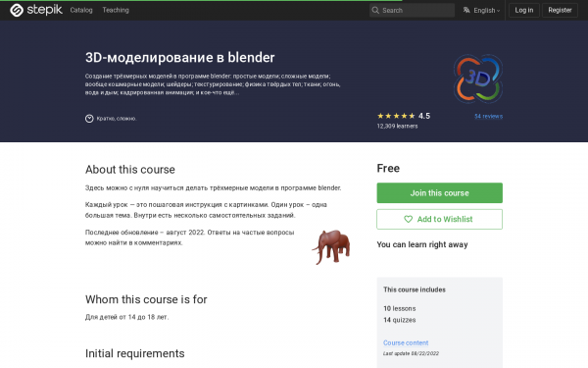This screenshot has height=368, width=588.
Task: Click the About this course heading
Action: pyautogui.click(x=130, y=170)
